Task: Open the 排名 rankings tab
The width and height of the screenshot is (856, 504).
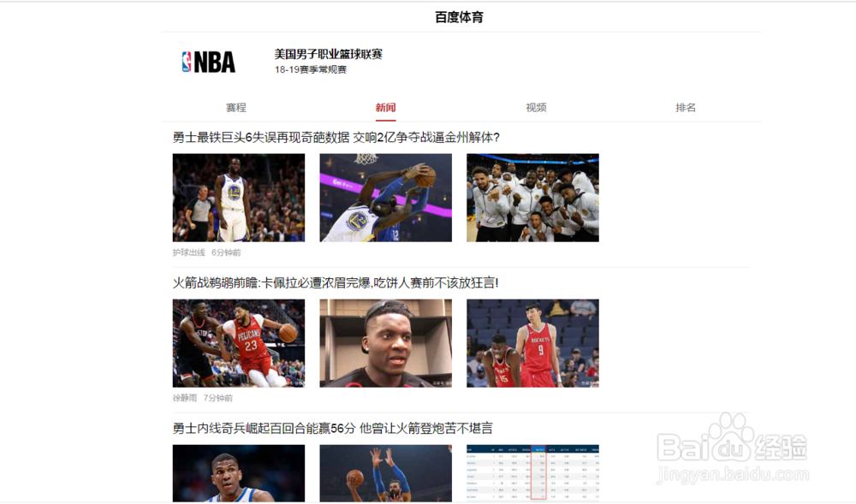Action: (686, 108)
